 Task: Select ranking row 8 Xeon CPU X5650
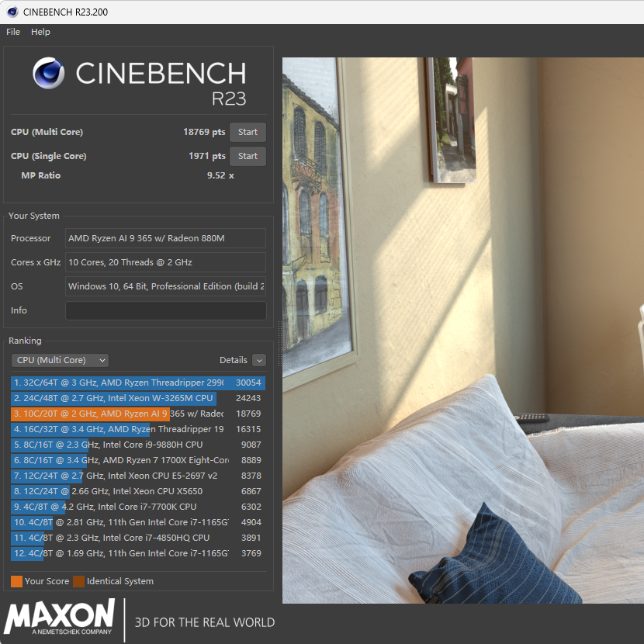[138, 491]
